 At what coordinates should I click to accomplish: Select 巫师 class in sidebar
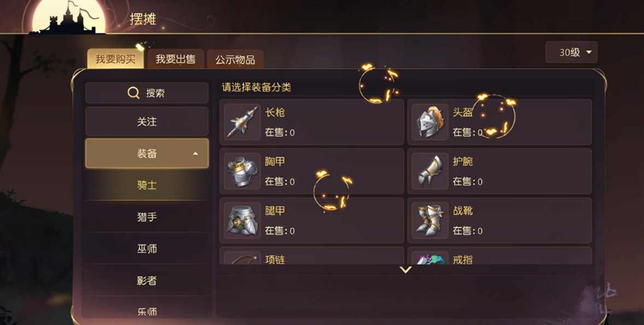[x=147, y=248]
